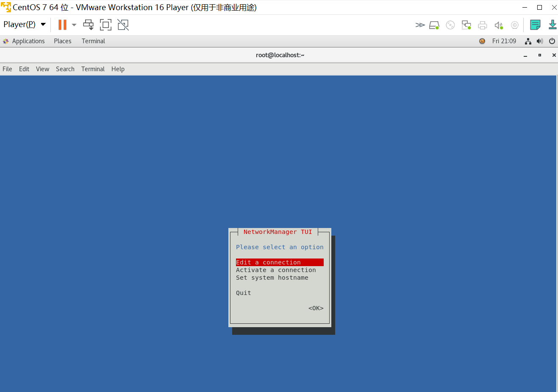Enter full screen mode
The width and height of the screenshot is (558, 392).
[105, 25]
